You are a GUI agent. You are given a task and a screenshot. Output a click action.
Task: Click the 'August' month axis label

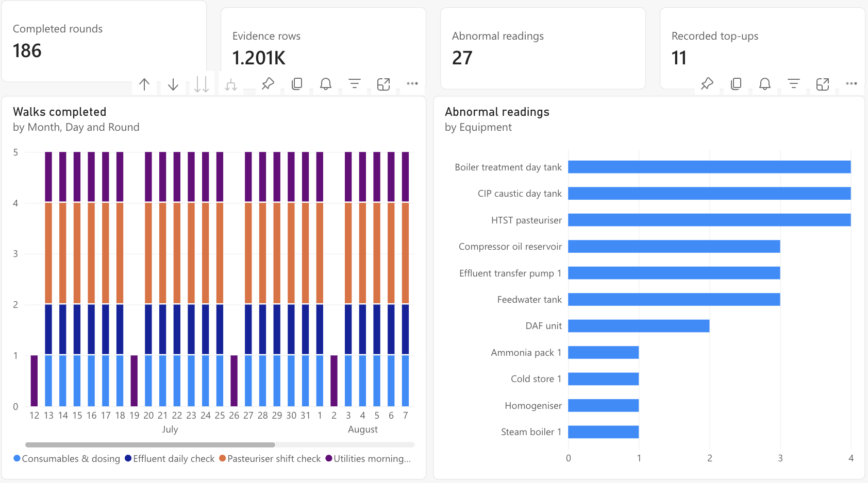tap(363, 429)
